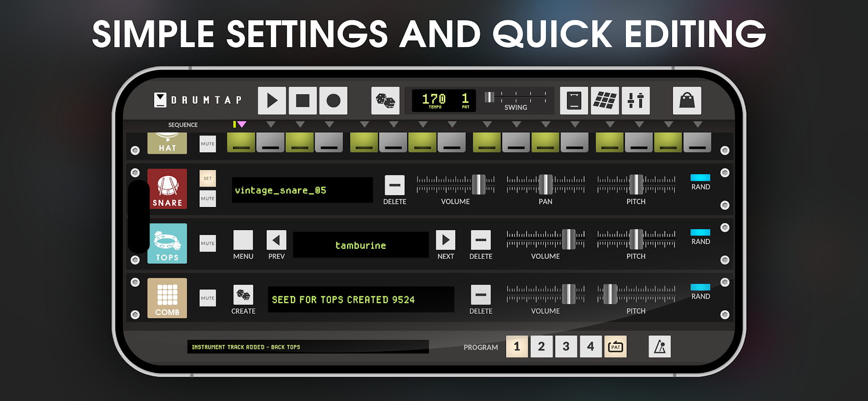Start recording with the Record button
This screenshot has height=401, width=868.
tap(333, 101)
